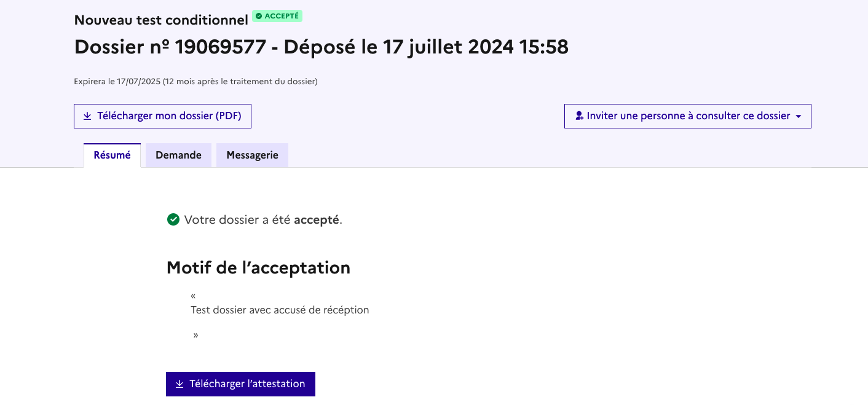Viewport: 868px width, 405px height.
Task: Click the expiration date notice text
Action: (x=195, y=81)
